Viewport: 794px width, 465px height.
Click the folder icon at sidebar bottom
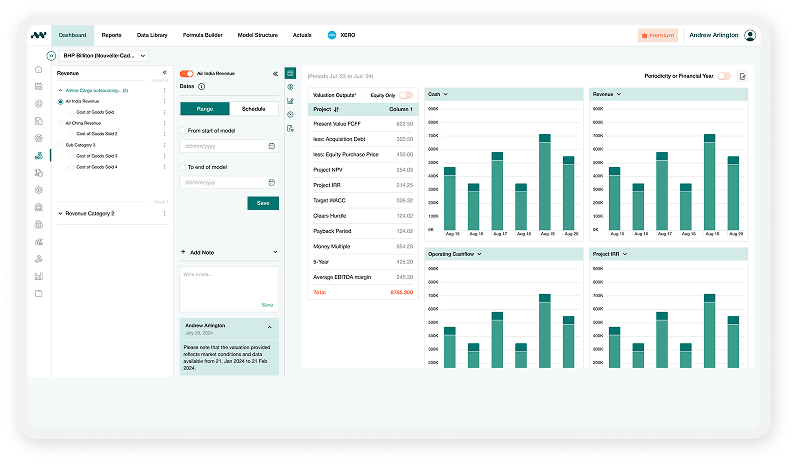[x=38, y=293]
